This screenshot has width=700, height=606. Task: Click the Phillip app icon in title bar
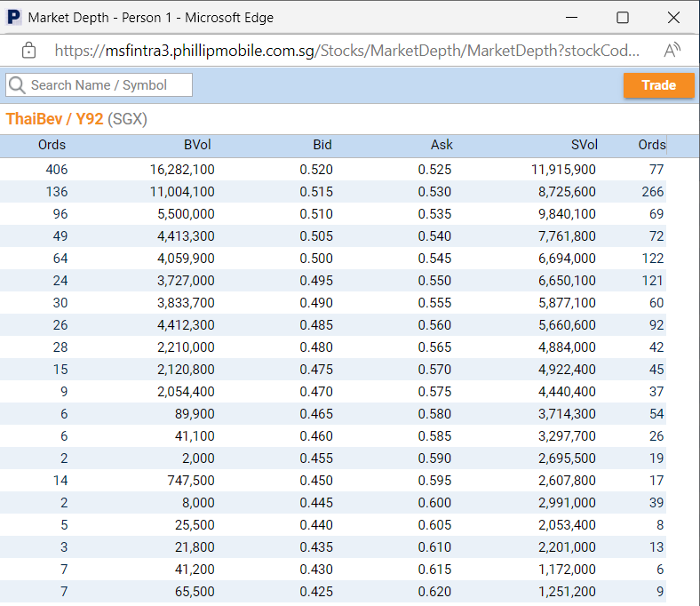click(x=14, y=18)
